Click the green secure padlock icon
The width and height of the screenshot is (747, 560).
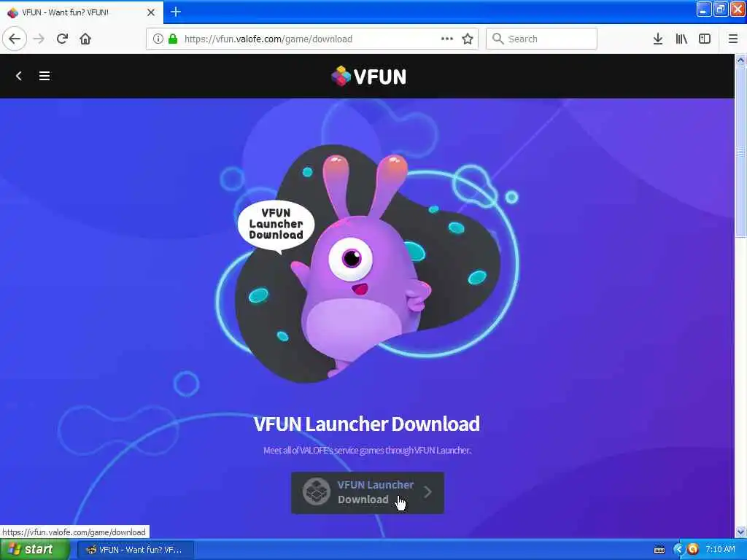173,39
